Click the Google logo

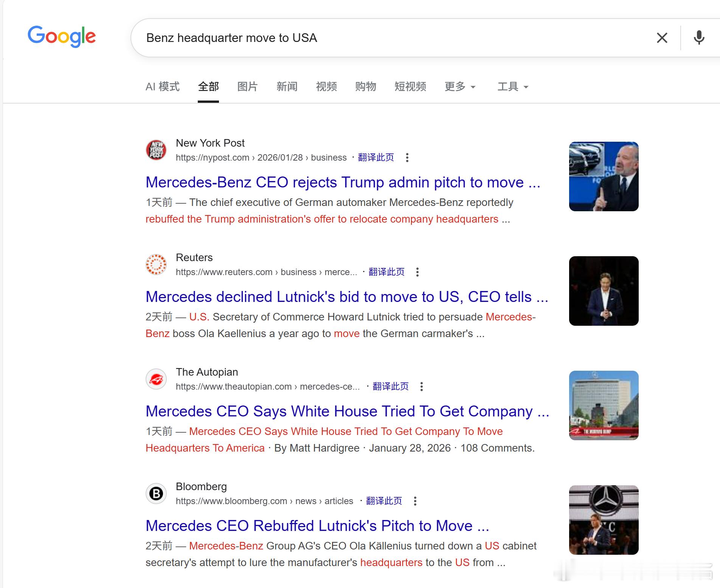click(62, 37)
